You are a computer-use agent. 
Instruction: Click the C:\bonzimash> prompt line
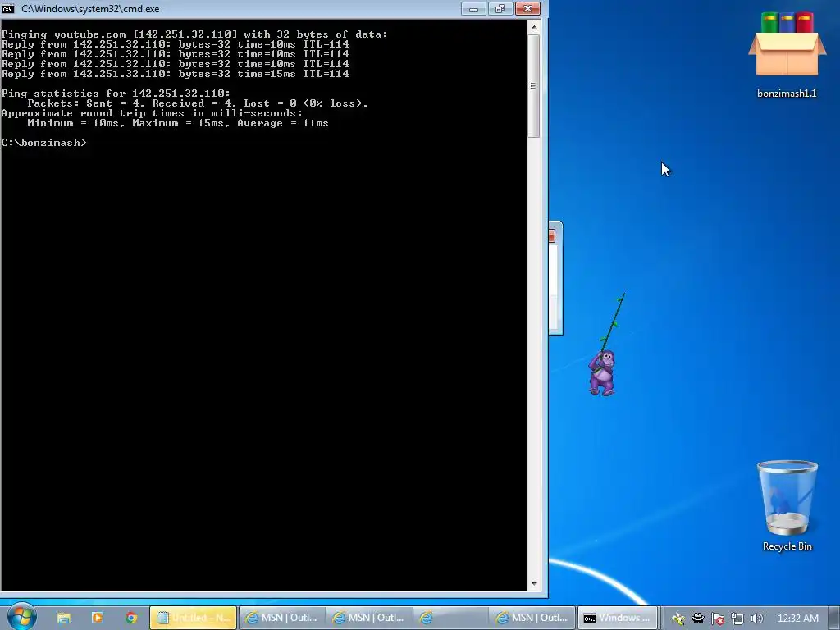[44, 143]
